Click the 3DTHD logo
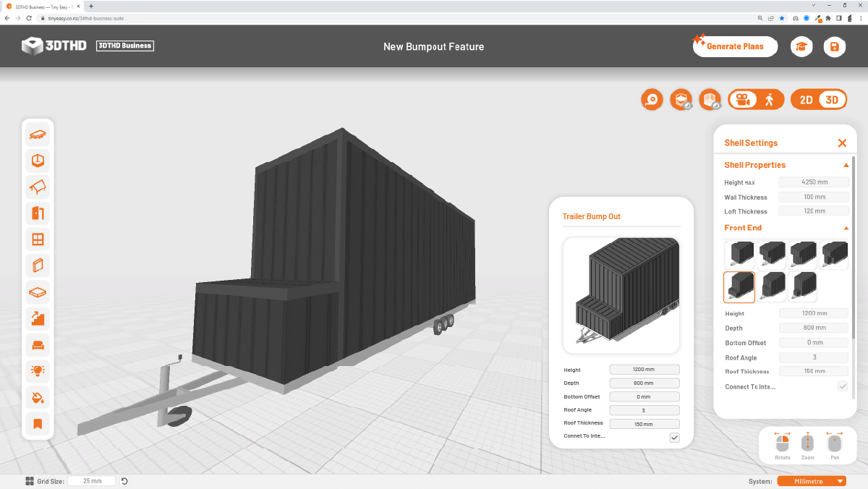The height and width of the screenshot is (489, 868). click(x=54, y=46)
